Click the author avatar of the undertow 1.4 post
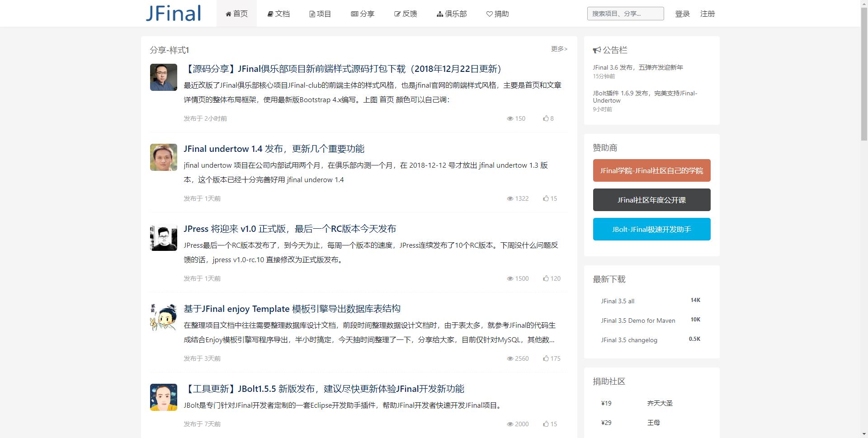The image size is (868, 438). point(164,157)
